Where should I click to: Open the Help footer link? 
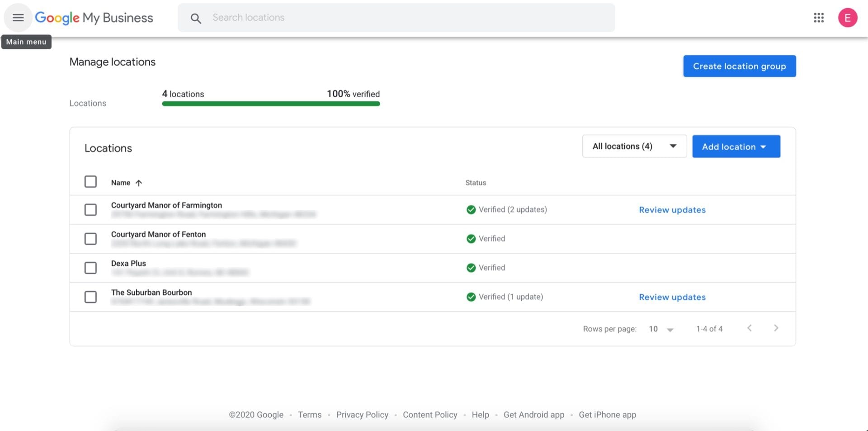[x=480, y=415]
